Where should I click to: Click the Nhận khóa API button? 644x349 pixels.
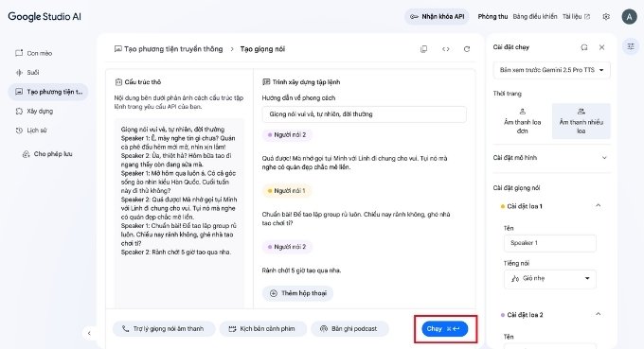(x=437, y=17)
